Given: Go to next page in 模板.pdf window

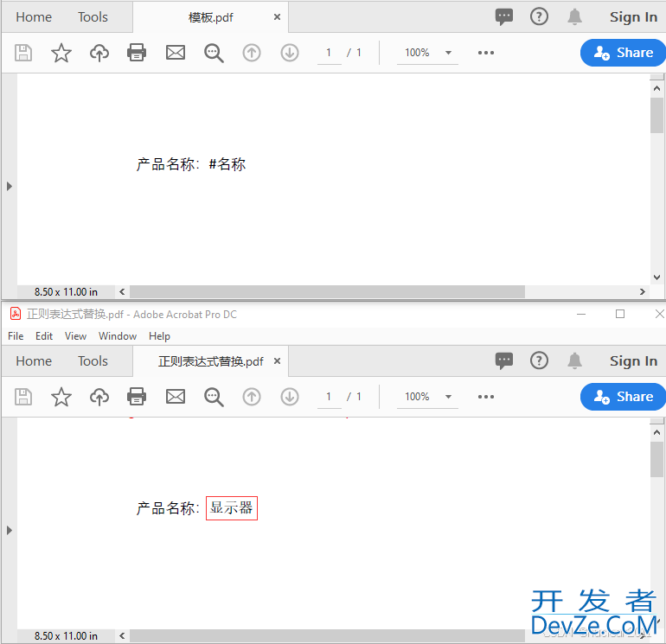Looking at the screenshot, I should (x=290, y=53).
